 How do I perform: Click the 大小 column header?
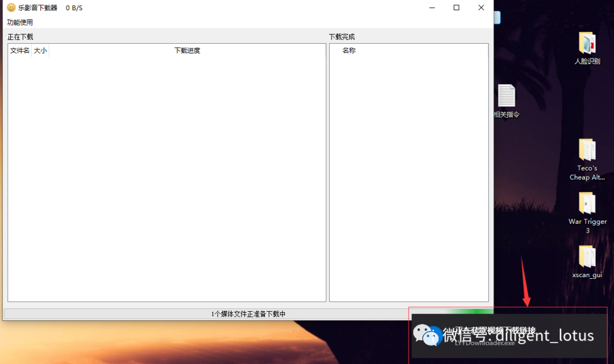(x=40, y=51)
